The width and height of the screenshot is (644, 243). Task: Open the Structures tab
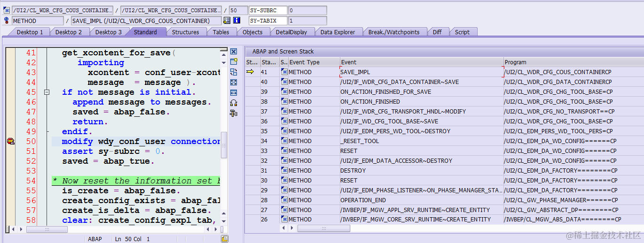pyautogui.click(x=185, y=32)
